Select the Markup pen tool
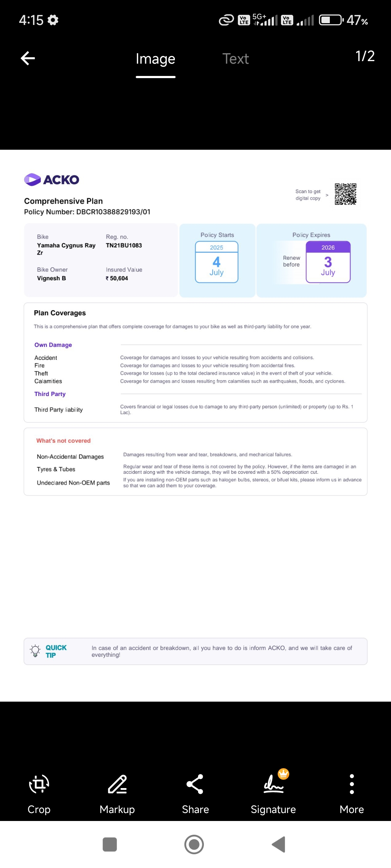This screenshot has height=868, width=391. click(x=117, y=793)
